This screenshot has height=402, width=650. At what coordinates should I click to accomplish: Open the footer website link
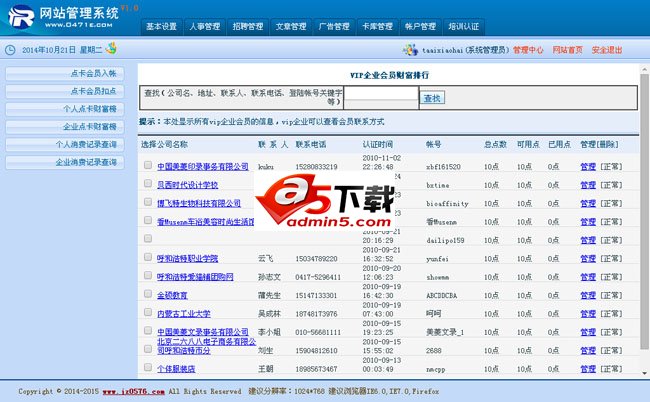tap(133, 392)
